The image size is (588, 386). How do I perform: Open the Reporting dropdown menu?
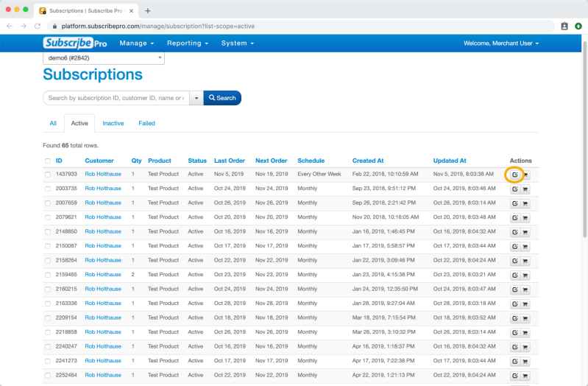(188, 43)
